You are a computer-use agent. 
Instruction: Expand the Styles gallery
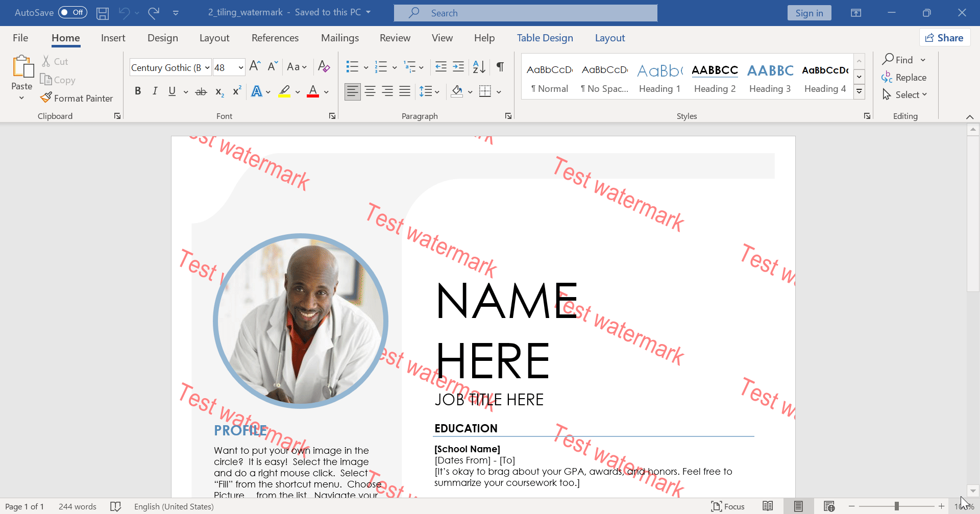(859, 91)
